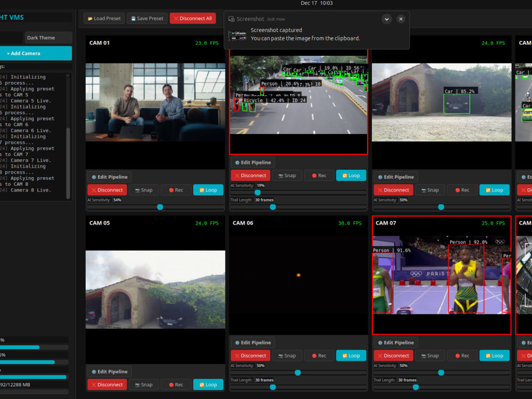Start Rec on CAM 05
Viewport: 532px width, 399px height.
coord(176,385)
